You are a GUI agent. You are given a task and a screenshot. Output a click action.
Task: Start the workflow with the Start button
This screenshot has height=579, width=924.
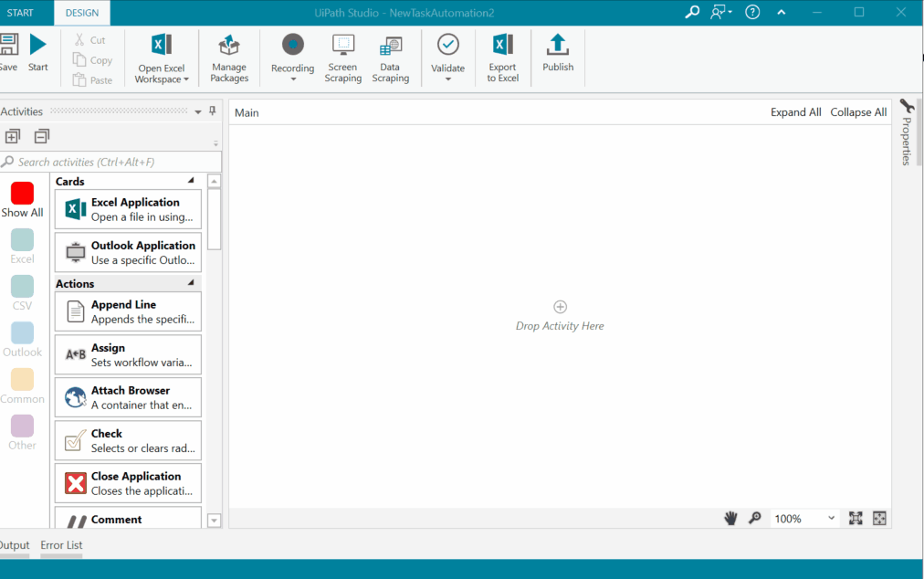tap(37, 52)
